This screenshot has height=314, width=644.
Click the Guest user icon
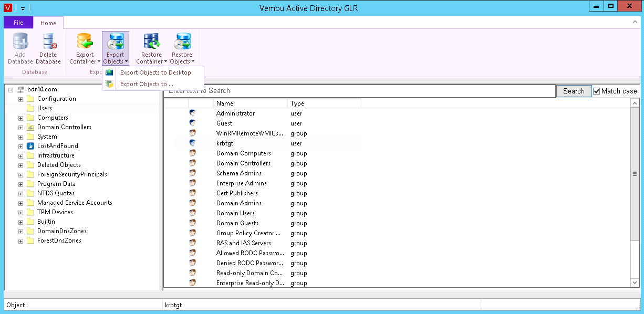pyautogui.click(x=193, y=123)
